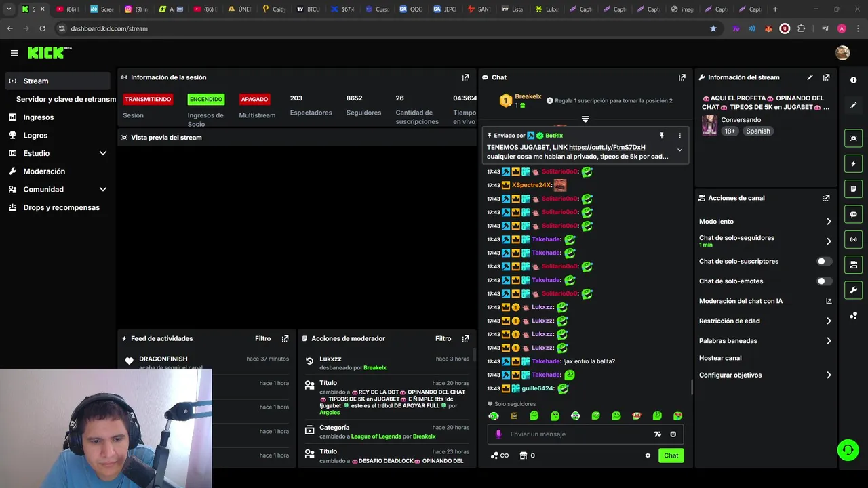Expand the pinned message chevron
868x488 pixels.
point(679,150)
